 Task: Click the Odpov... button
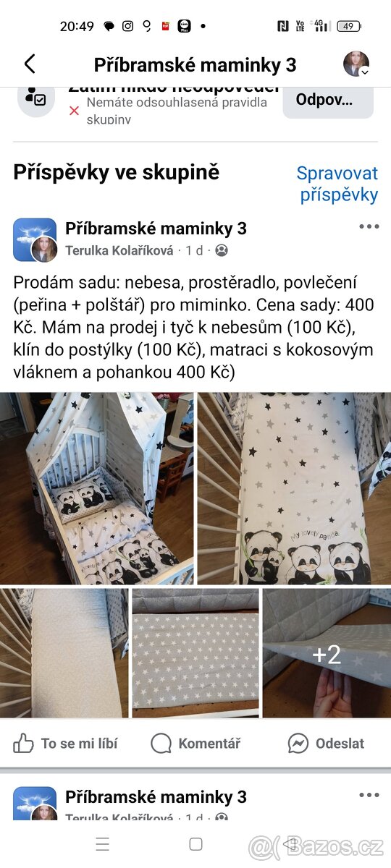[328, 101]
